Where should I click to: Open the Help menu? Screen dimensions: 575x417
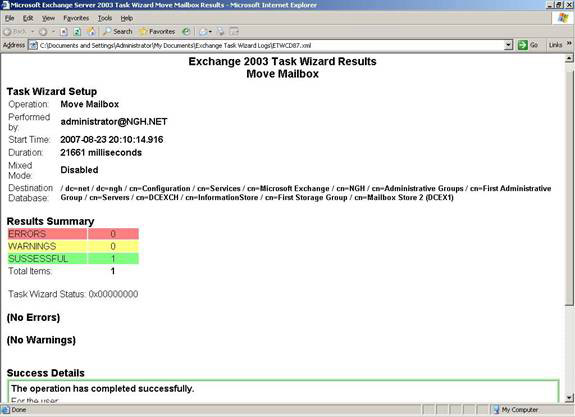pyautogui.click(x=127, y=18)
